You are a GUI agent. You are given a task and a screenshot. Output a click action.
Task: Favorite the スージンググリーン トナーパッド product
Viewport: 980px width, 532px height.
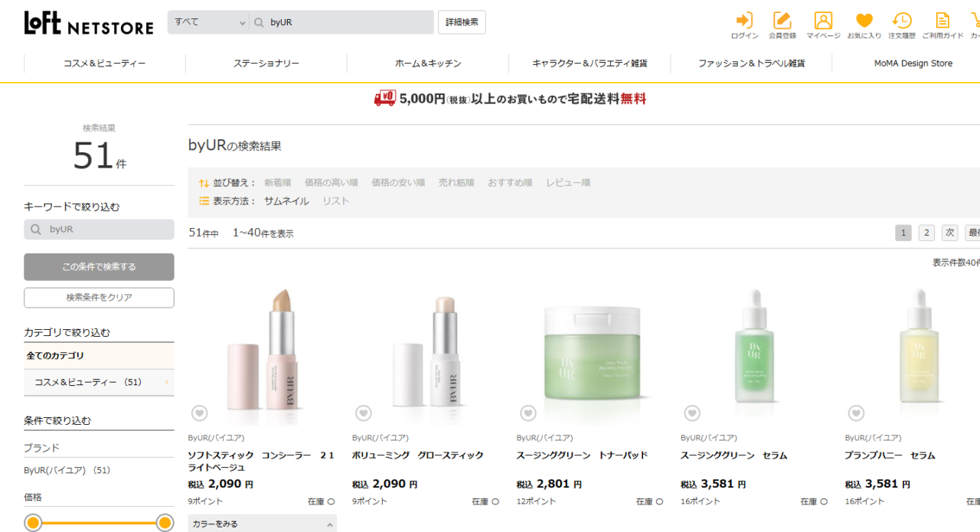point(528,413)
